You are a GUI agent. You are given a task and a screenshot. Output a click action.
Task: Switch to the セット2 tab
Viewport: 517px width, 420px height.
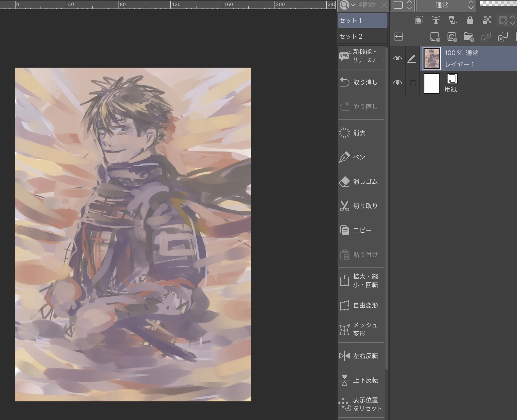click(363, 36)
